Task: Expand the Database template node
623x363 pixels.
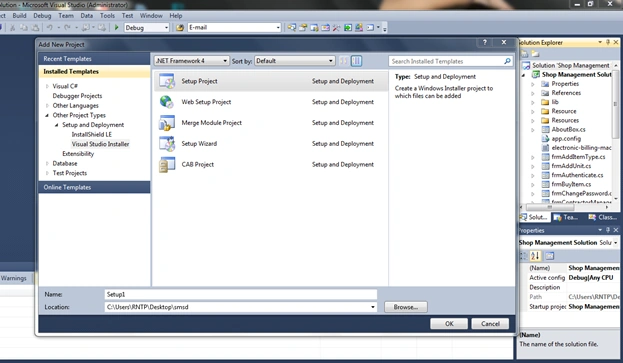Action: pos(47,164)
